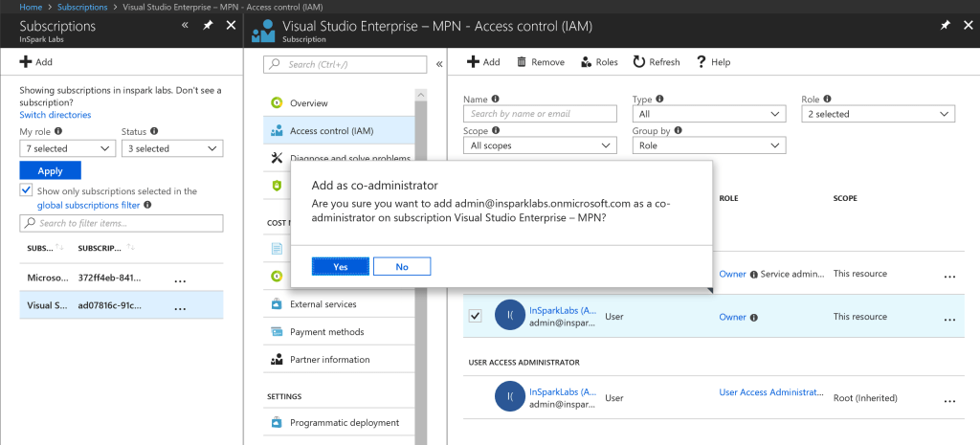Open the Roles toolbar item

click(x=599, y=62)
